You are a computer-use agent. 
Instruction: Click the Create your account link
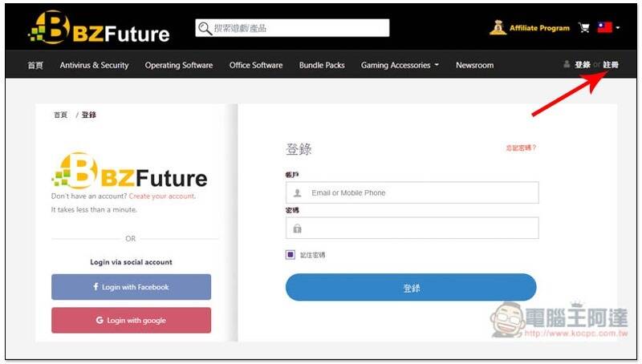pos(162,196)
